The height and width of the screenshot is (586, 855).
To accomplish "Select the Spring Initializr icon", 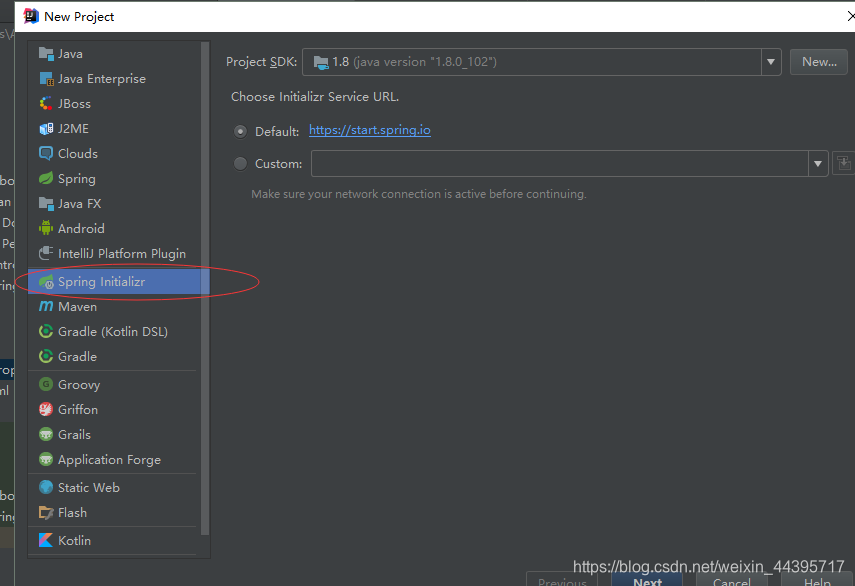I will click(46, 282).
